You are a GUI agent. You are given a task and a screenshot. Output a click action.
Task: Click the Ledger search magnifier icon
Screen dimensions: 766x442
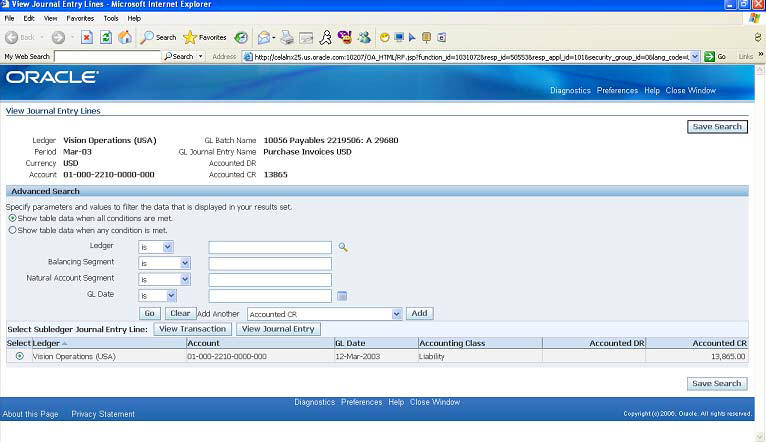tap(343, 247)
